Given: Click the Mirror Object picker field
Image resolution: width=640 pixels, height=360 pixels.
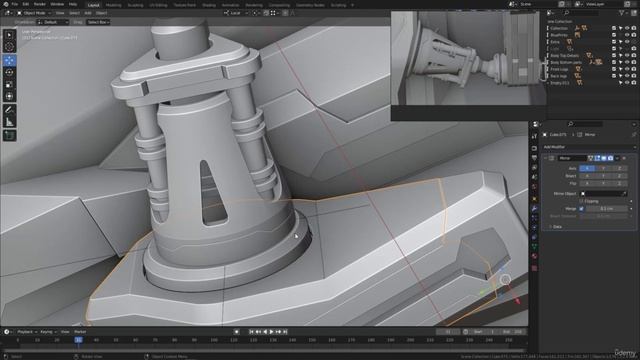Looking at the screenshot, I should coord(604,193).
